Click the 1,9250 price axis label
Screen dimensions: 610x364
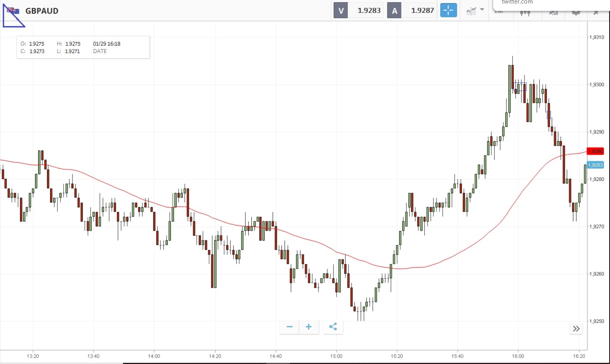point(597,321)
